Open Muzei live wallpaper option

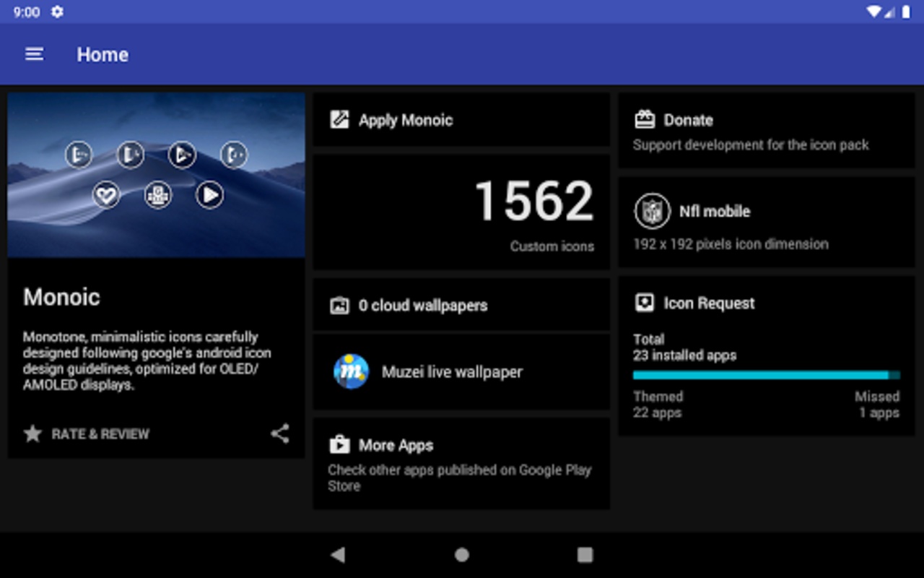[461, 372]
